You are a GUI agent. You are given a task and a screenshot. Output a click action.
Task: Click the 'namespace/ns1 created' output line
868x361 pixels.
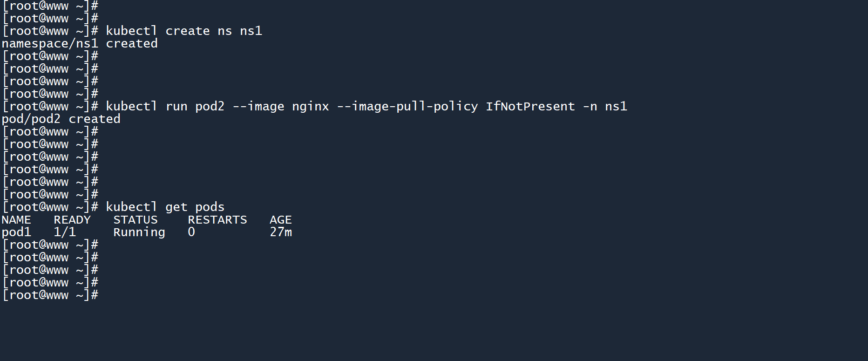click(x=80, y=44)
